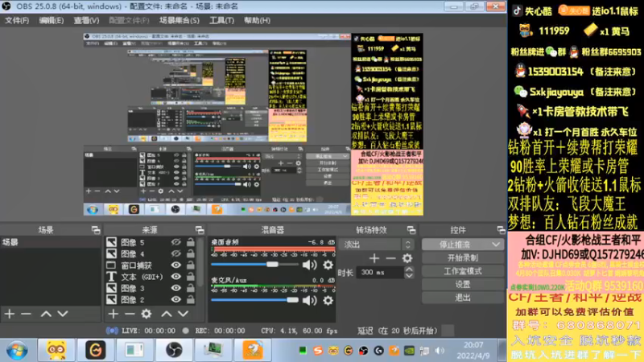Image resolution: width=644 pixels, height=362 pixels.
Task: Expand 停止推流 dropdown arrow
Action: 496,245
